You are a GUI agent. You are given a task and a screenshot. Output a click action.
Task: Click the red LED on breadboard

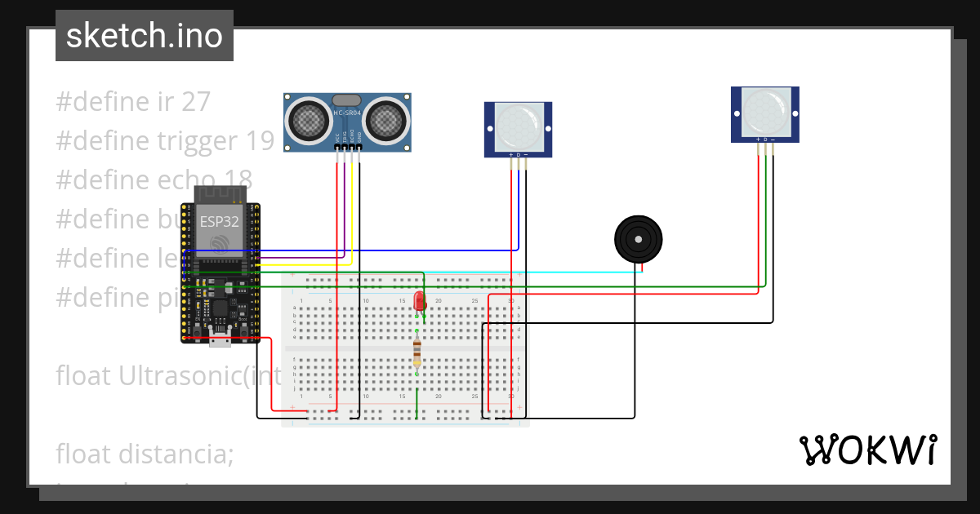pyautogui.click(x=420, y=300)
